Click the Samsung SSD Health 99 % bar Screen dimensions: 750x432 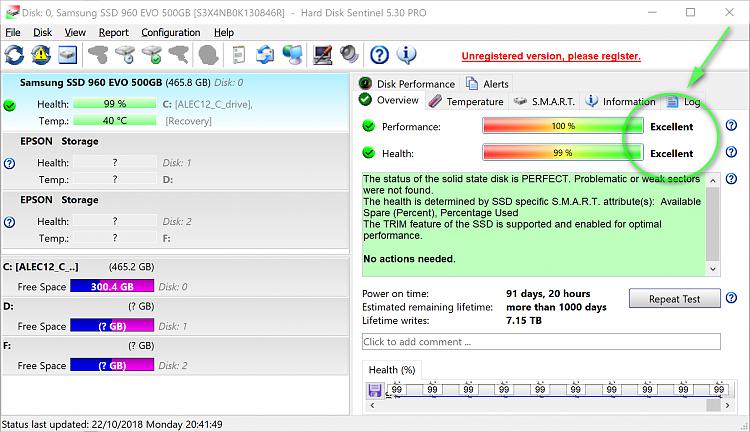pyautogui.click(x=115, y=104)
